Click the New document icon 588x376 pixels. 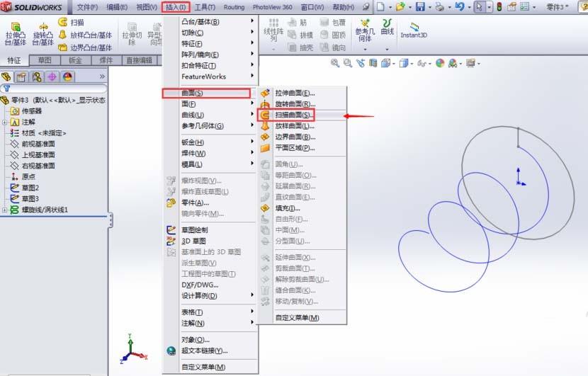(x=380, y=7)
